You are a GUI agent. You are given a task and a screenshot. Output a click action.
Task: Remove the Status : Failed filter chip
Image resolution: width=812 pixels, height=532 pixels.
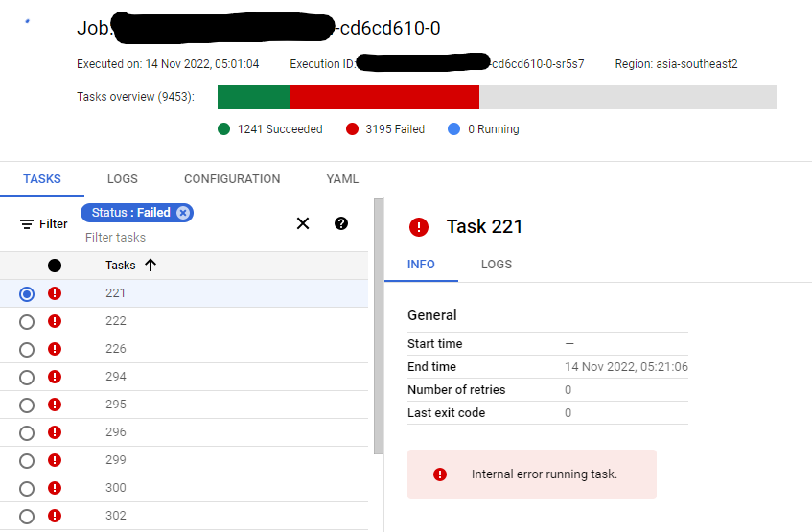(183, 213)
